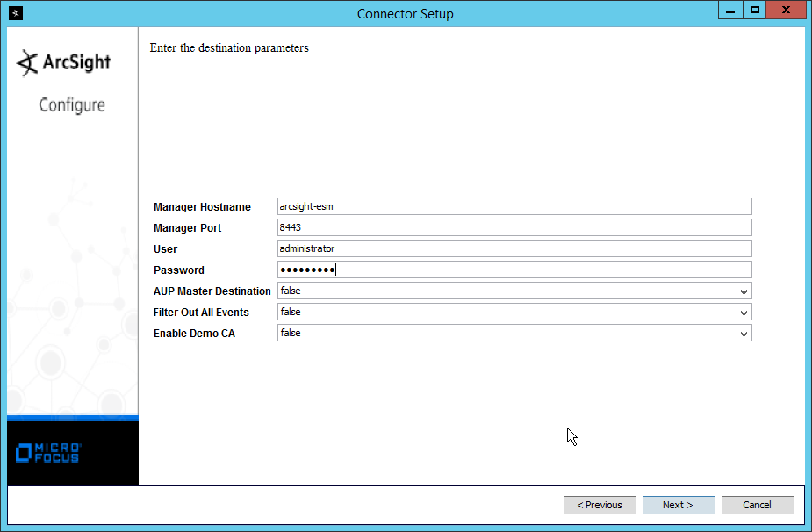Click inside the Password field
812x532 pixels.
tap(514, 270)
